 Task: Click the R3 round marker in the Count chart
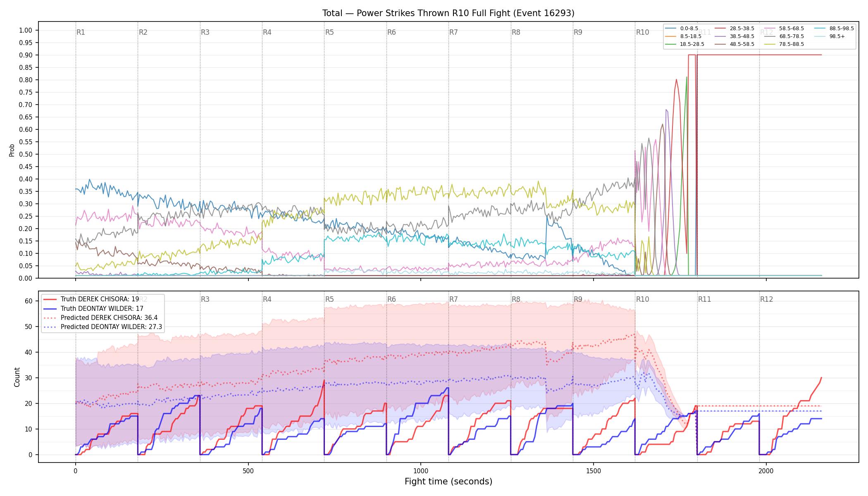coord(205,299)
